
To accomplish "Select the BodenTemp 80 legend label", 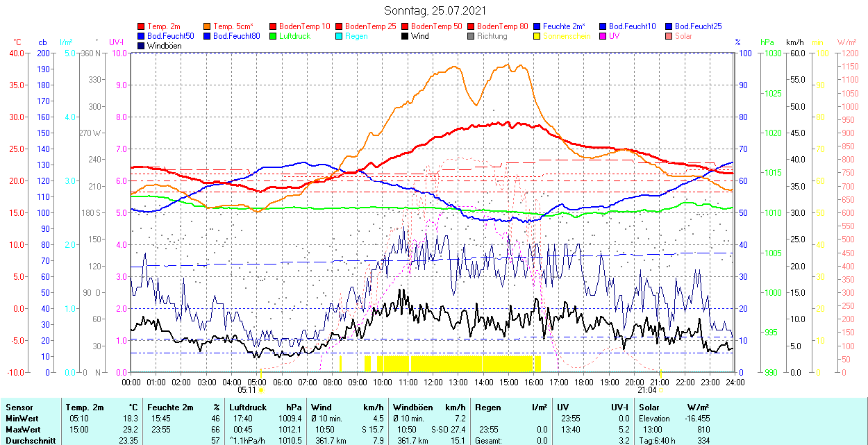I will (x=503, y=26).
